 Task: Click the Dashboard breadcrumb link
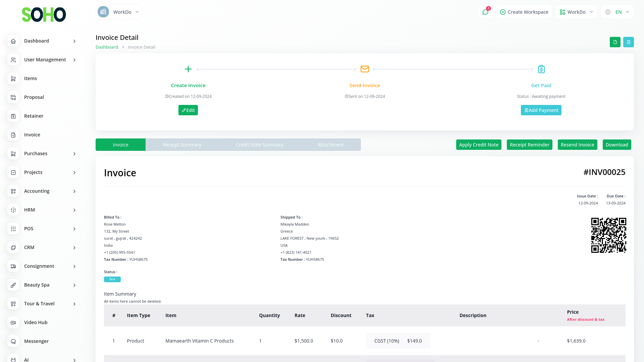107,47
